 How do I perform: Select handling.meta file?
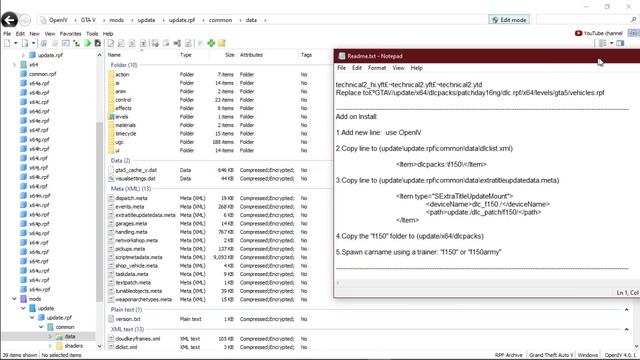[x=131, y=232]
